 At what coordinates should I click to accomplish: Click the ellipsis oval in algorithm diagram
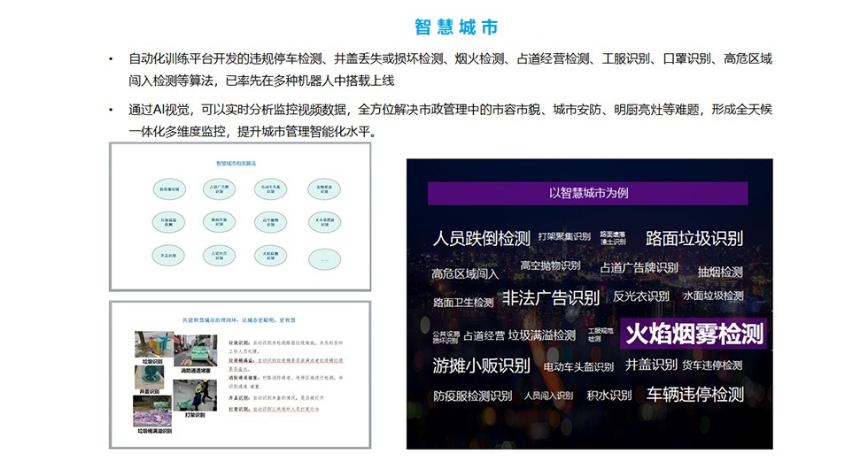coord(324,260)
